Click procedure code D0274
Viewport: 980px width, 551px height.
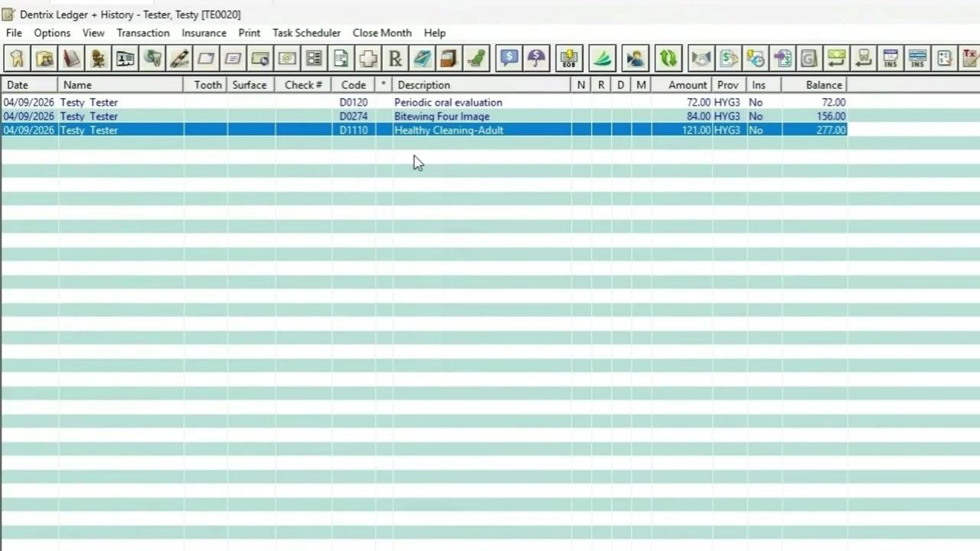coord(354,116)
